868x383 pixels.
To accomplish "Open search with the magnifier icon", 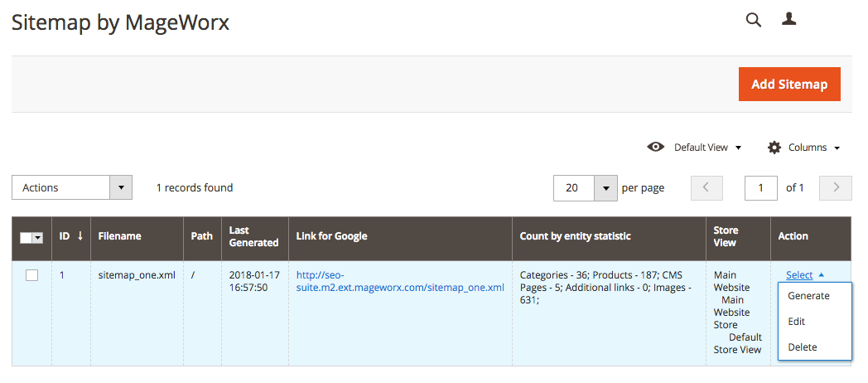I will (x=754, y=21).
